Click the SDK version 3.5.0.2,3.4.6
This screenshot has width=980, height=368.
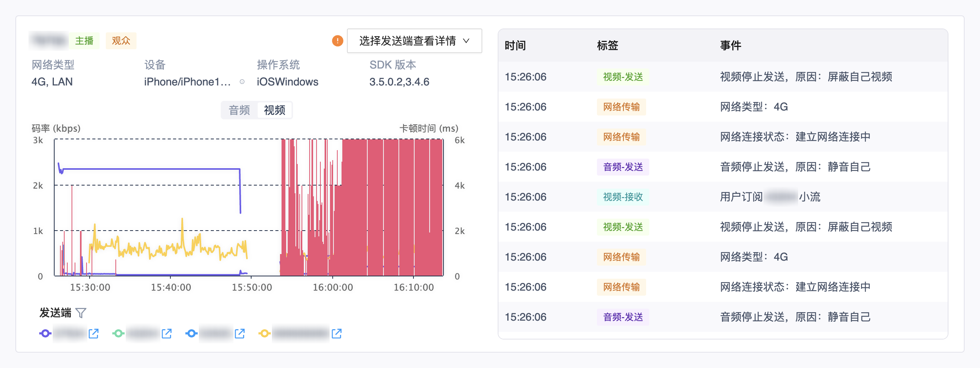click(x=399, y=82)
